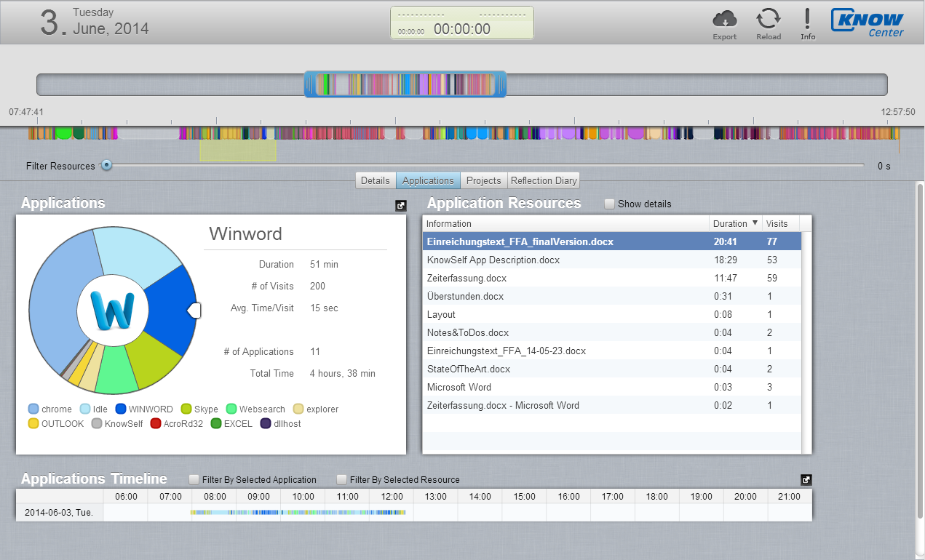Switch to the Projects tab

484,180
